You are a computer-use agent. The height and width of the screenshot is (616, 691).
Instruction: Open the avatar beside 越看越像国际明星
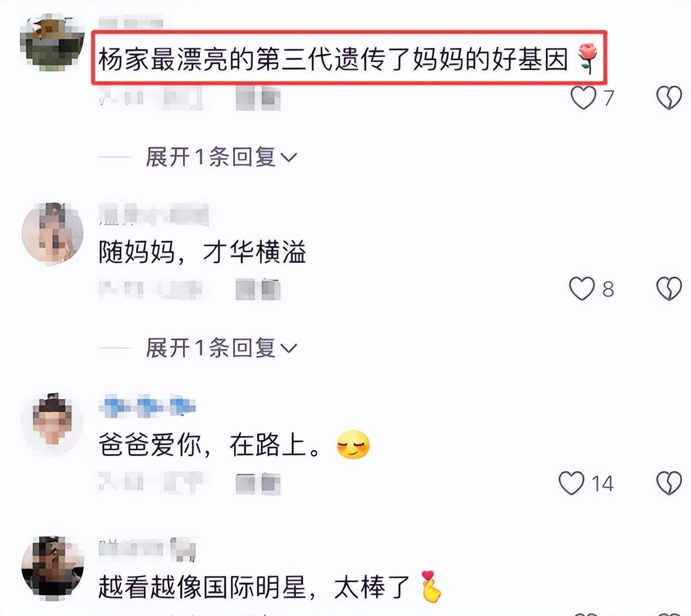click(52, 568)
